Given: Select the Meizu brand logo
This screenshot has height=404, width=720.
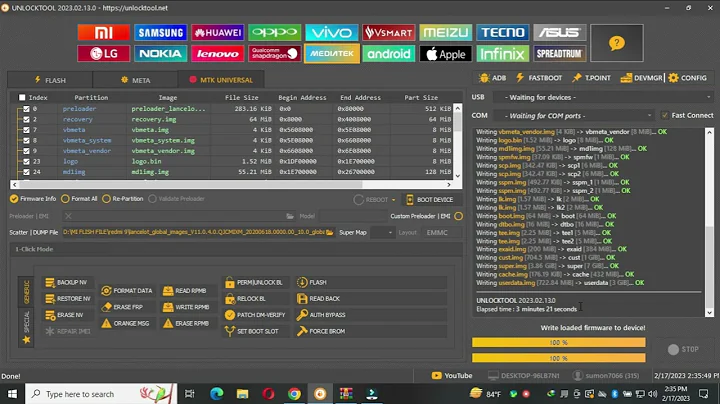Looking at the screenshot, I should point(445,33).
